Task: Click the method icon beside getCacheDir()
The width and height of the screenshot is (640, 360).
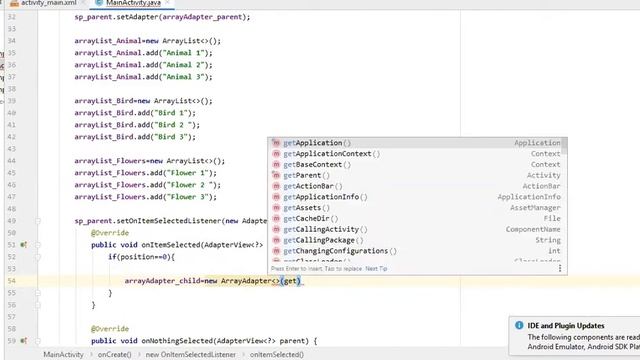Action: (276, 219)
